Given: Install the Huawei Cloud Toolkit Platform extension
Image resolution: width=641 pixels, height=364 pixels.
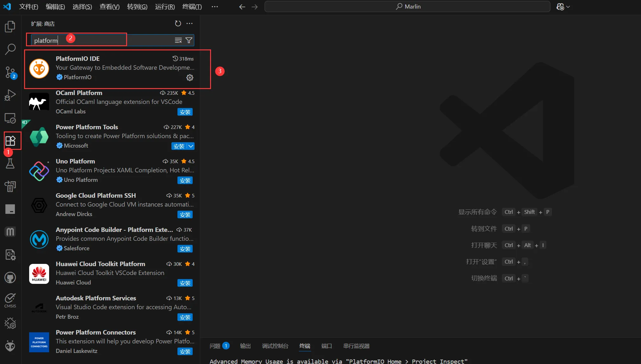Looking at the screenshot, I should 185,283.
